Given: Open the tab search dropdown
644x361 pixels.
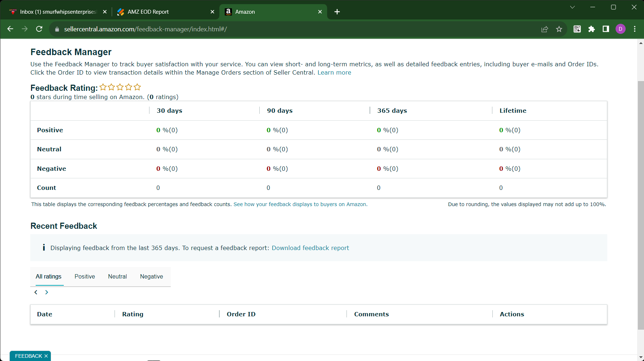Looking at the screenshot, I should point(572,7).
